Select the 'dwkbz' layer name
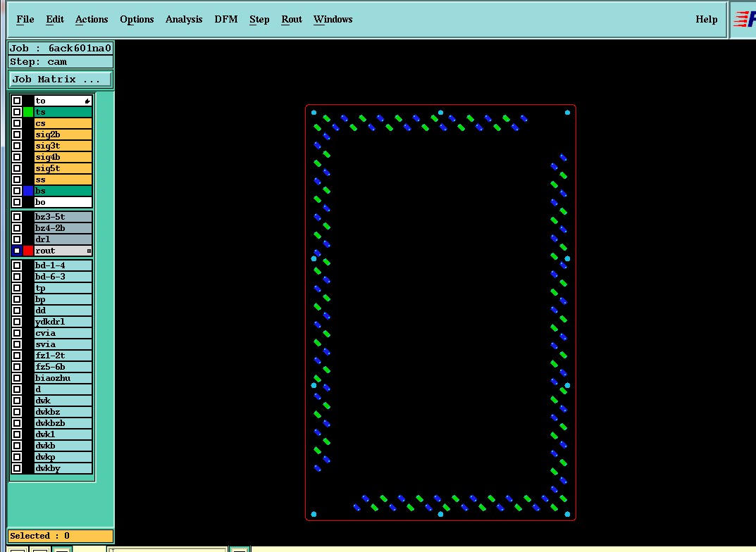Viewport: 756px width, 552px height. (63, 412)
